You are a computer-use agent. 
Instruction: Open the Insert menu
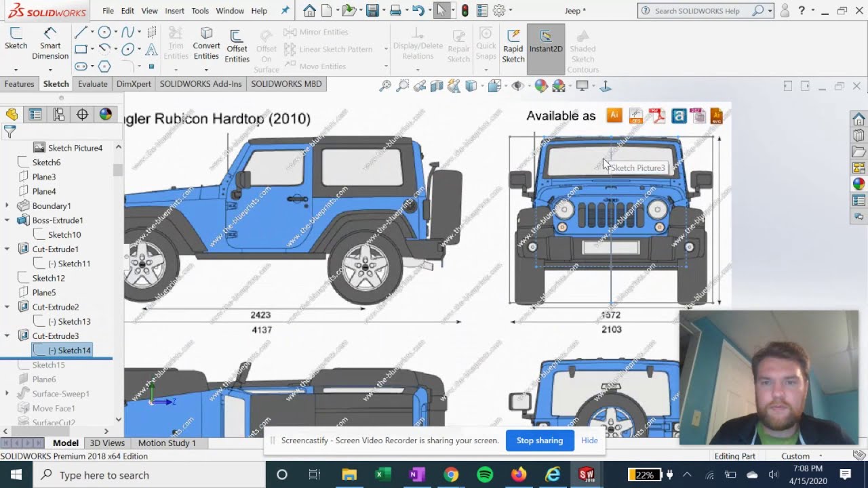pos(174,11)
